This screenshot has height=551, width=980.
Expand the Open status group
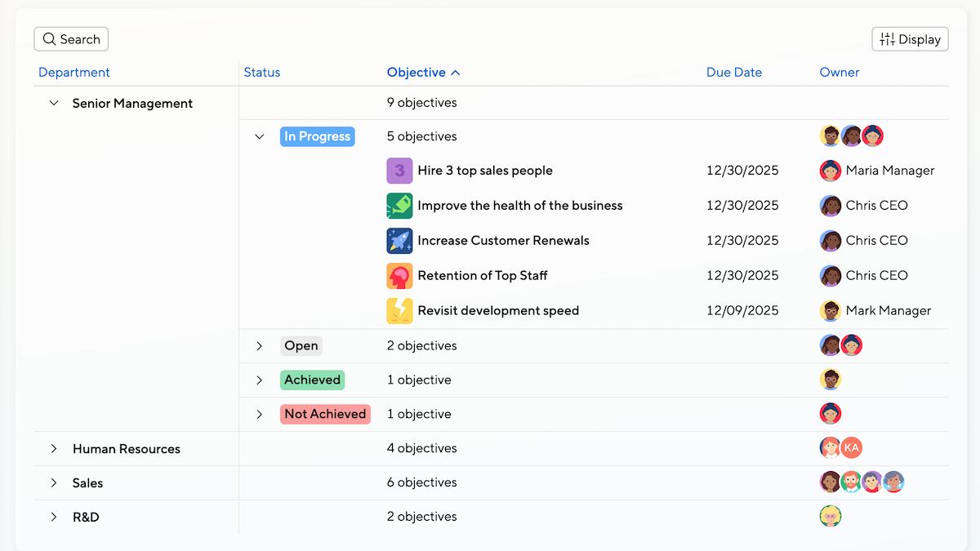260,346
